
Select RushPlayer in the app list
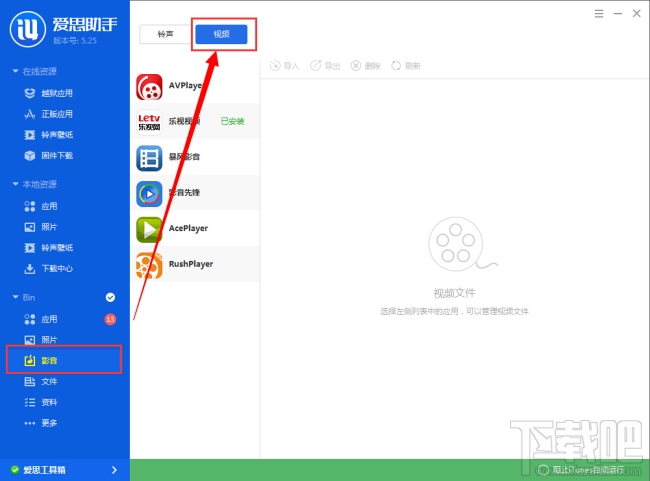click(x=195, y=264)
